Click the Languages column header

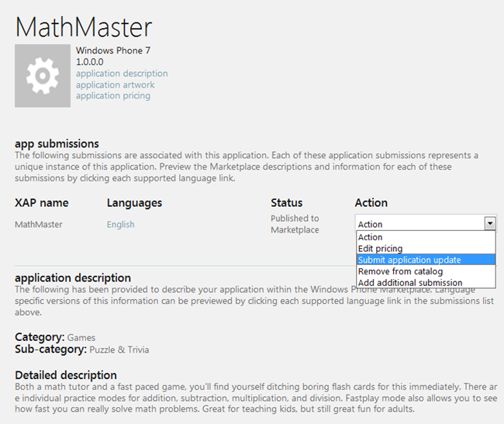[x=134, y=203]
